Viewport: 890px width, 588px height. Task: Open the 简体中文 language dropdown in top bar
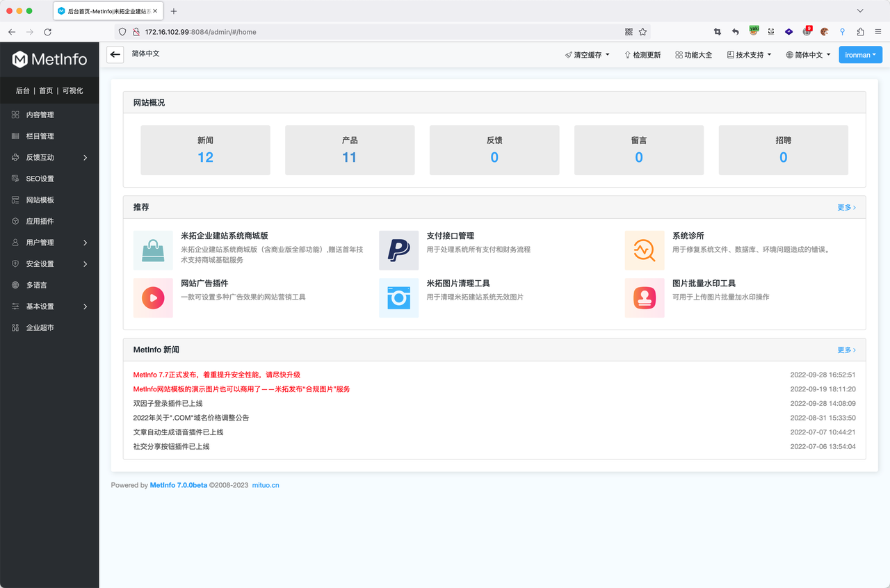tap(808, 55)
